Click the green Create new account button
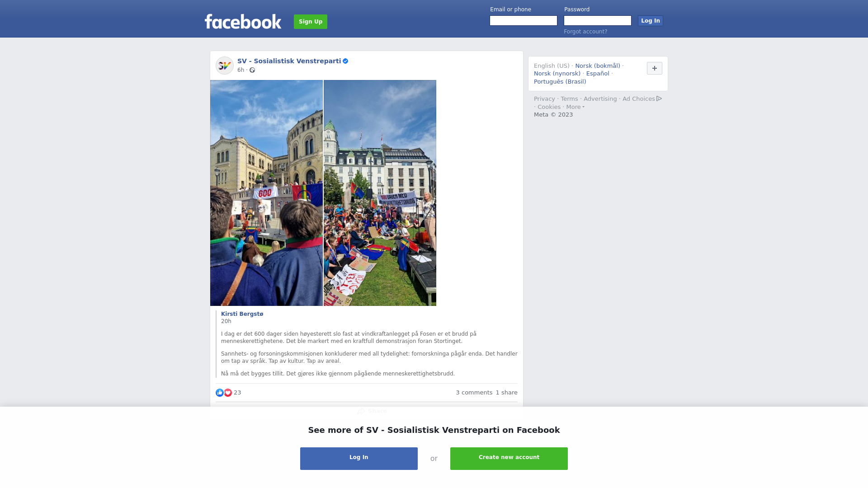The height and width of the screenshot is (488, 868). (x=509, y=459)
